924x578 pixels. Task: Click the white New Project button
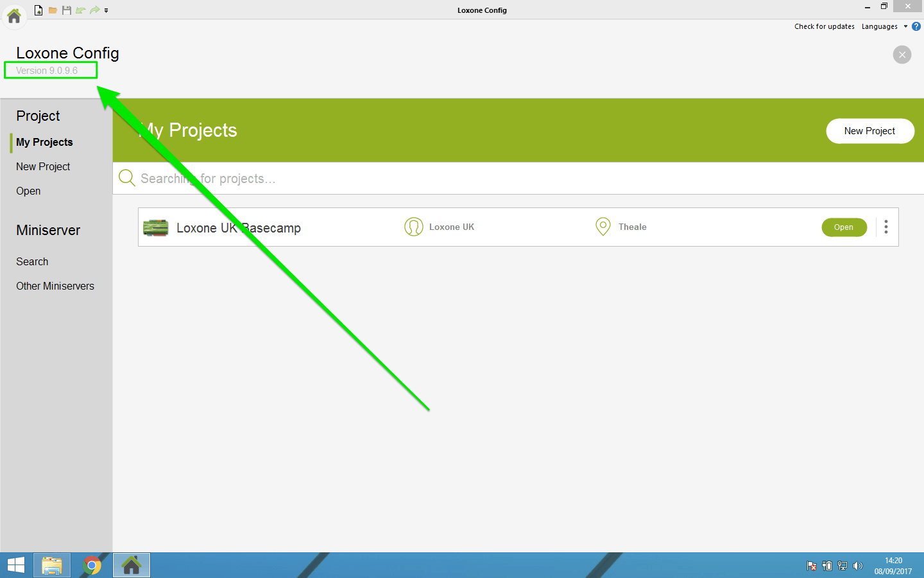pyautogui.click(x=869, y=131)
